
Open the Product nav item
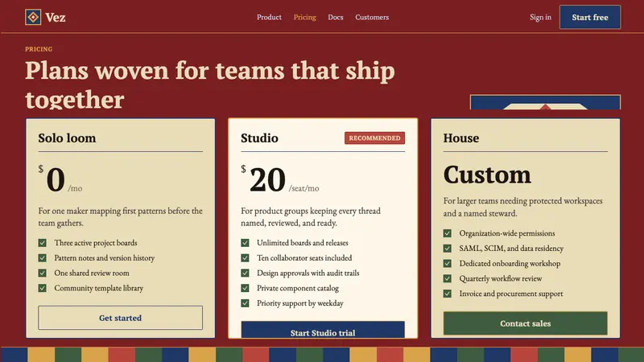(269, 17)
